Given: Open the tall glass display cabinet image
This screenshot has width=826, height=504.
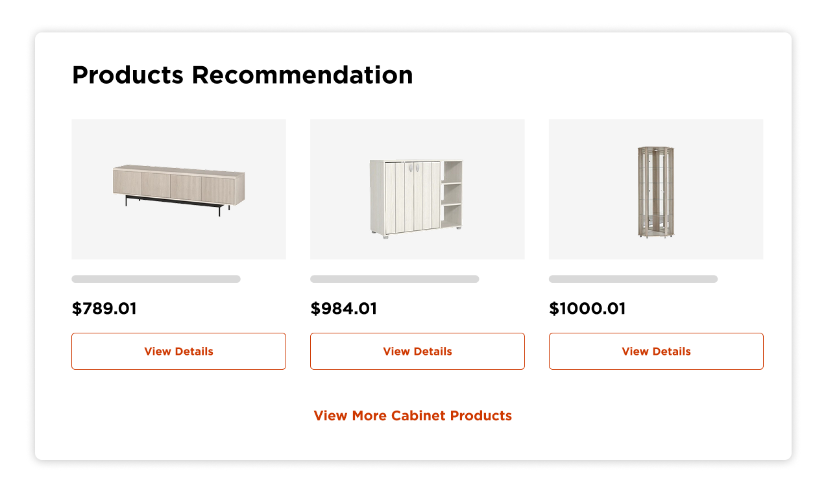Looking at the screenshot, I should [656, 189].
